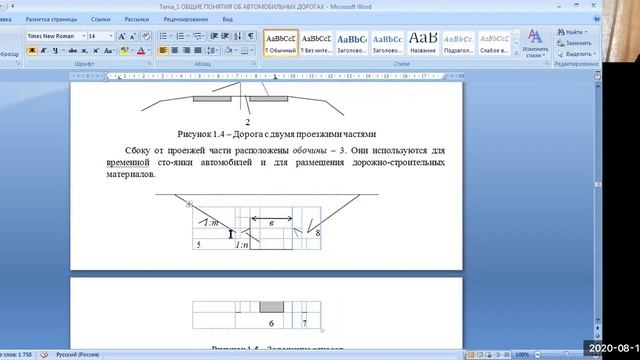The width and height of the screenshot is (640, 360).
Task: Sort the selected text
Action: 238,36
